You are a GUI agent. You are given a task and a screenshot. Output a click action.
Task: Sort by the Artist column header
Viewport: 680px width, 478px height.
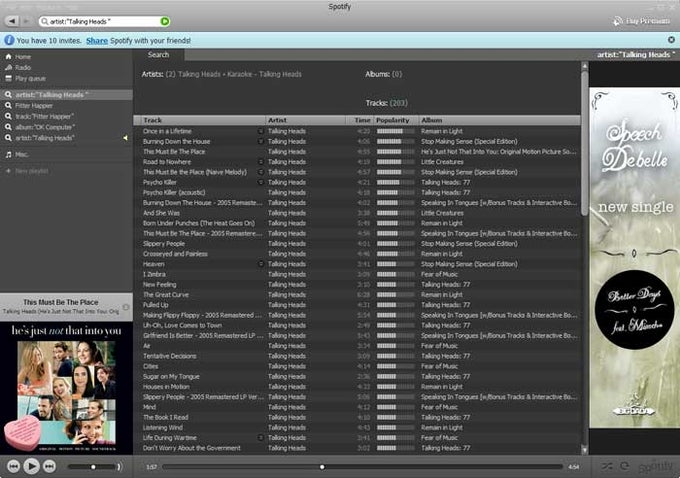305,120
